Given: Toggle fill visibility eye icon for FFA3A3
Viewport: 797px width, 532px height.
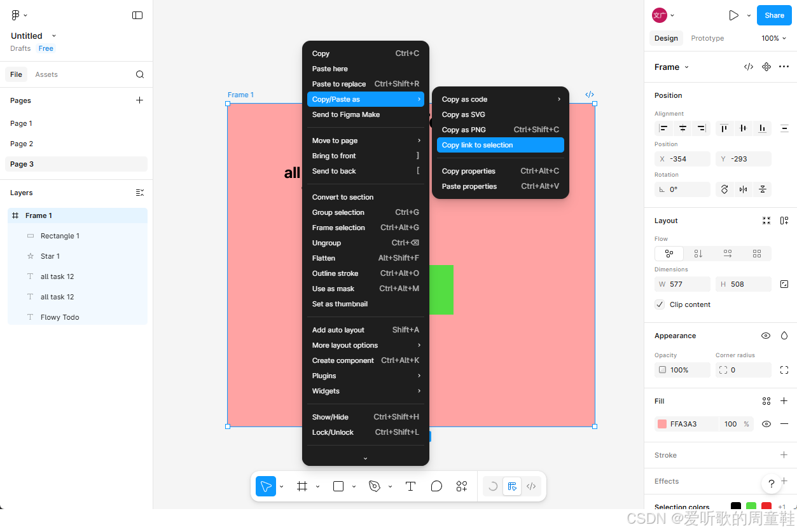Looking at the screenshot, I should pos(766,424).
